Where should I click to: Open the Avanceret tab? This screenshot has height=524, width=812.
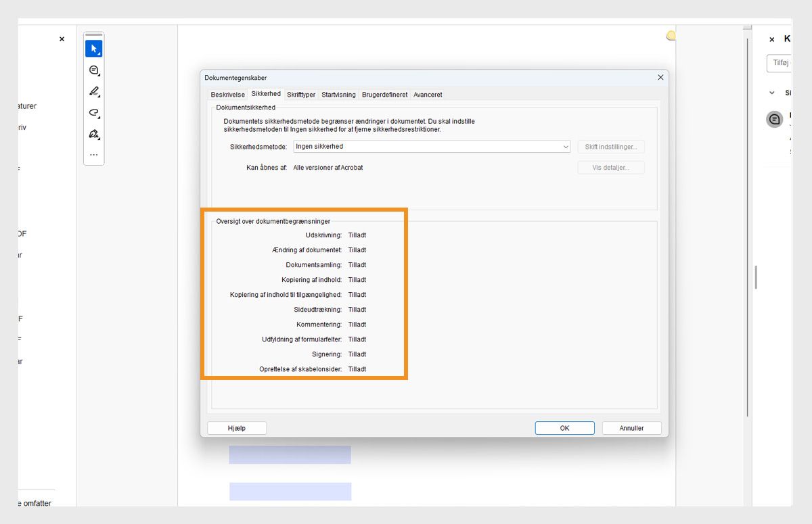click(x=428, y=95)
